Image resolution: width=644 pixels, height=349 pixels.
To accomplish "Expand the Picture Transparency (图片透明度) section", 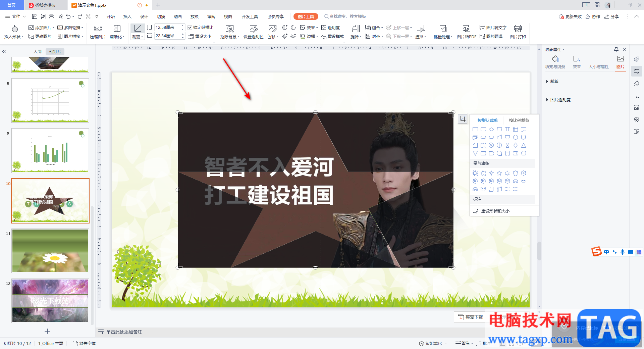I will [x=558, y=100].
